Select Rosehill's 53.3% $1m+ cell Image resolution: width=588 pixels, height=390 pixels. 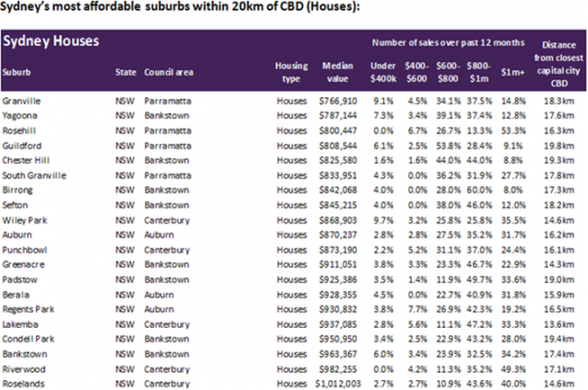[x=513, y=131]
